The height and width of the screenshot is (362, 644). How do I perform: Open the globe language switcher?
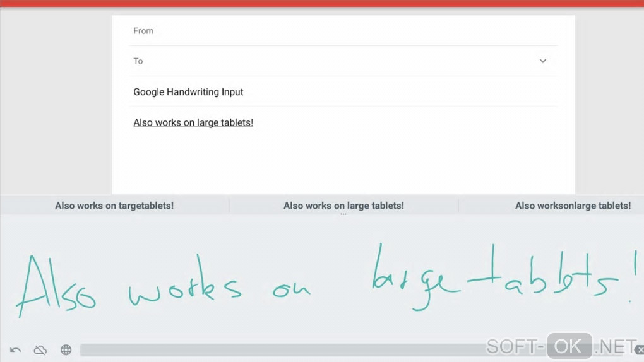tap(66, 349)
